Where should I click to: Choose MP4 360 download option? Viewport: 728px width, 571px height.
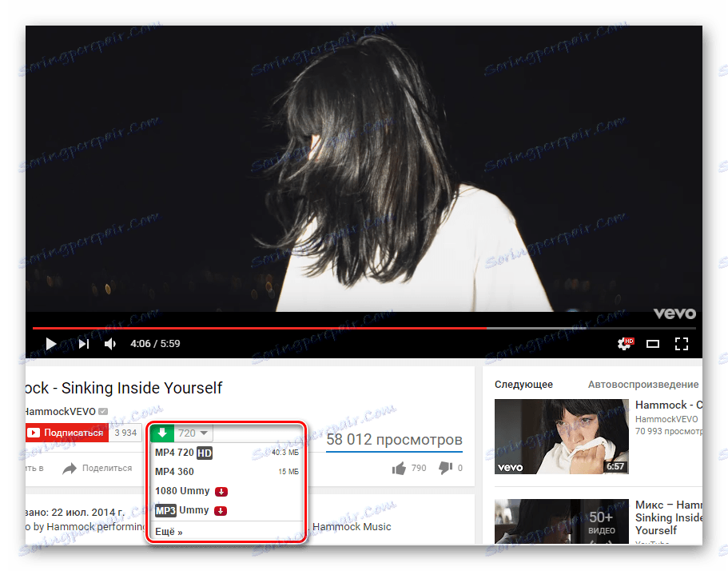[x=227, y=472]
